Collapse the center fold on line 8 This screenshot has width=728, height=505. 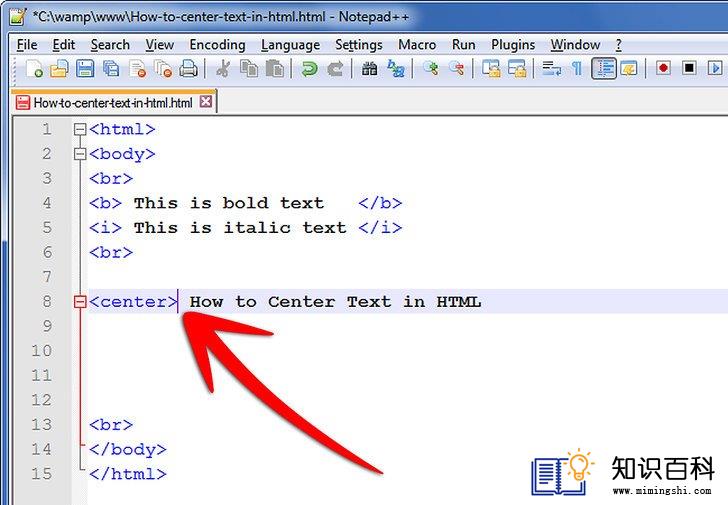click(80, 302)
